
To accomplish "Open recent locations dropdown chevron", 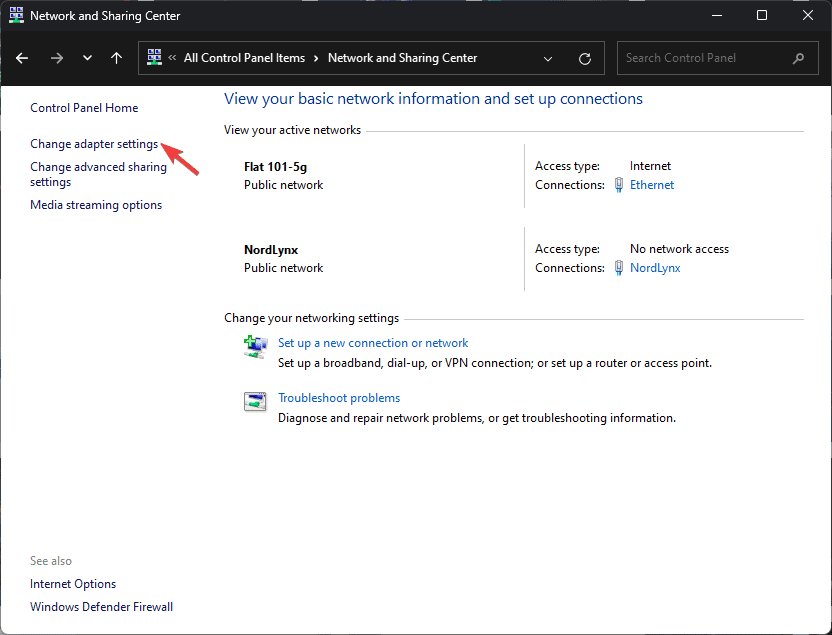I will (88, 58).
